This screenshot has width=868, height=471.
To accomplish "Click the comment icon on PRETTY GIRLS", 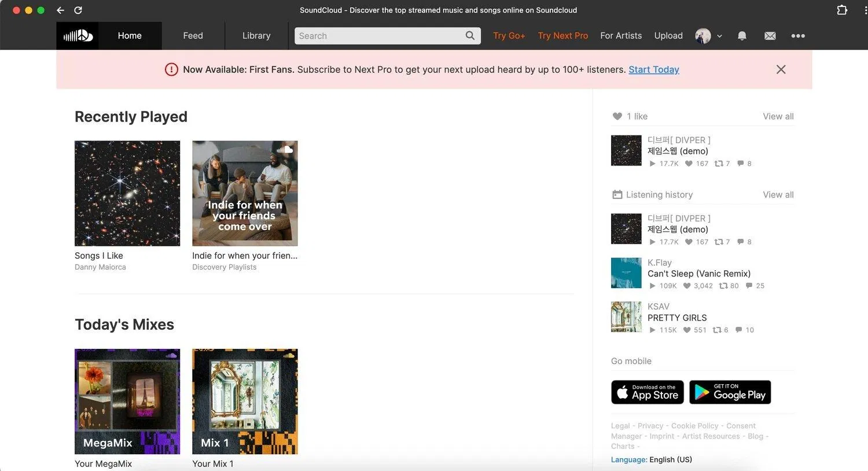I will point(740,330).
